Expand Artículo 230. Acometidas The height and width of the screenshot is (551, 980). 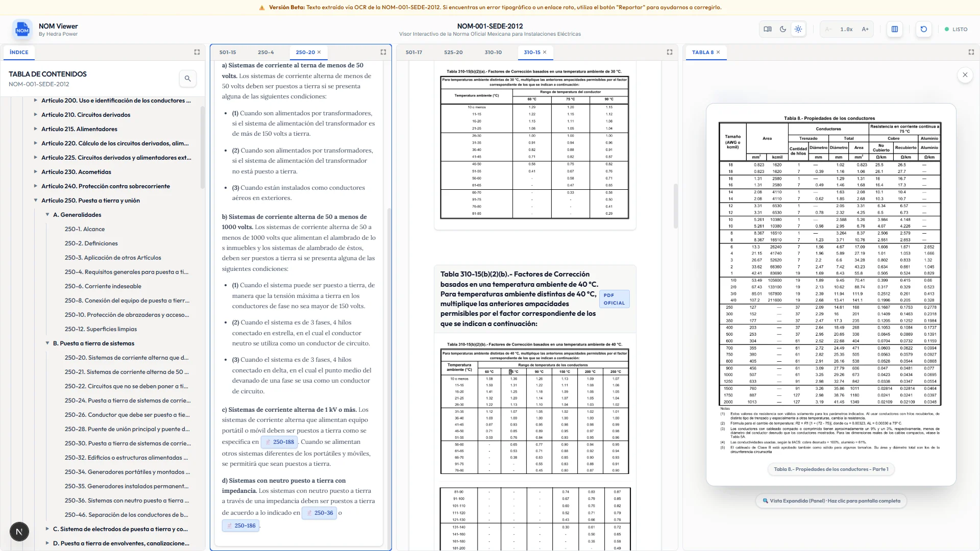click(x=35, y=172)
